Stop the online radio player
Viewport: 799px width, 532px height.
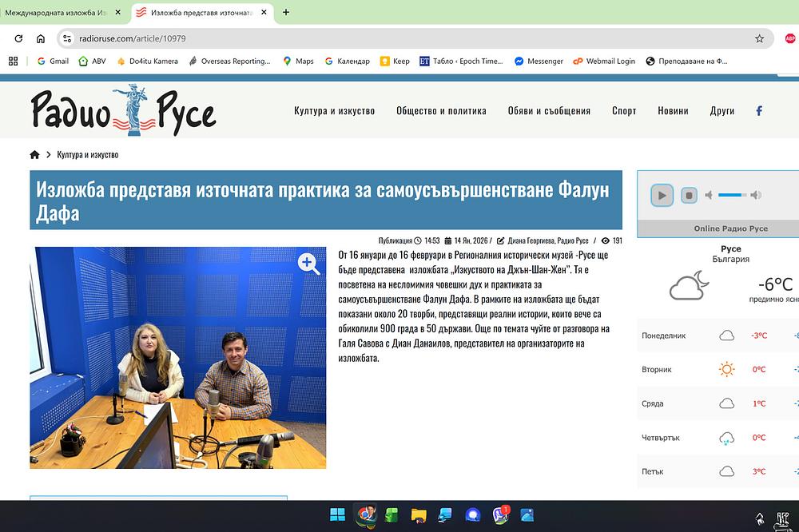pos(689,195)
